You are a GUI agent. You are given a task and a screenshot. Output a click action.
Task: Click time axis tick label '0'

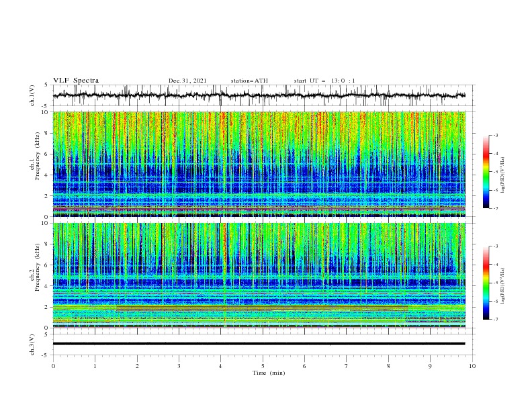[53, 366]
